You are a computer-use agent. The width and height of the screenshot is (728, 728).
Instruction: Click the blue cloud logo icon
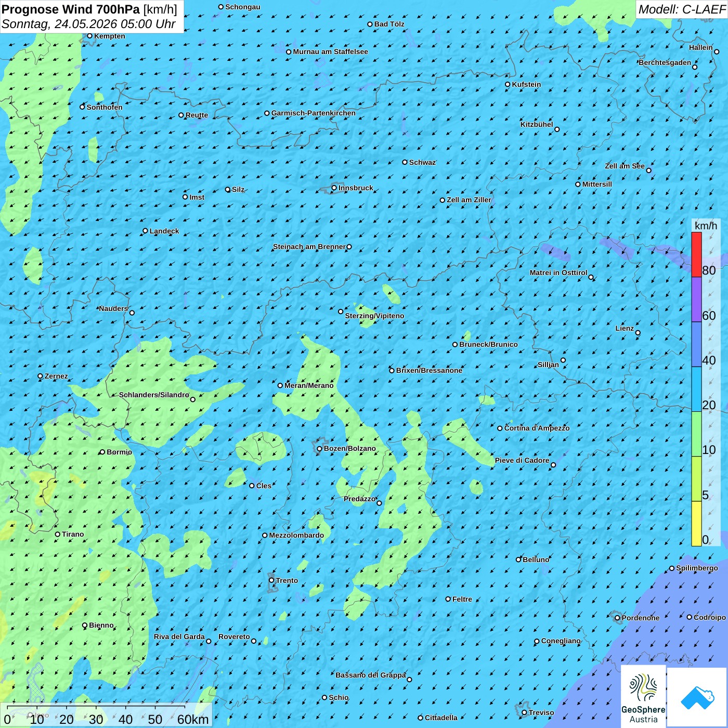pos(697,698)
